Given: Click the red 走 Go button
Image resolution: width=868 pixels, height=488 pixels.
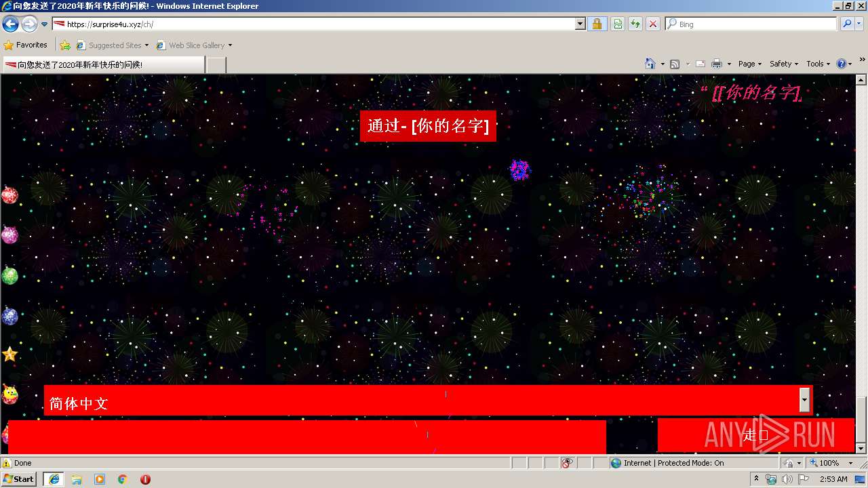Looking at the screenshot, I should 755,435.
